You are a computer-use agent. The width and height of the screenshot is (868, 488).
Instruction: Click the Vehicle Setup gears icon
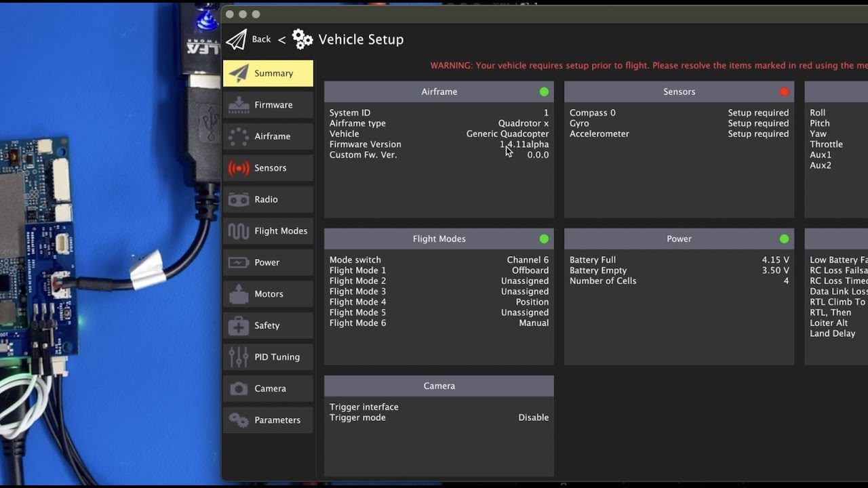pos(302,39)
